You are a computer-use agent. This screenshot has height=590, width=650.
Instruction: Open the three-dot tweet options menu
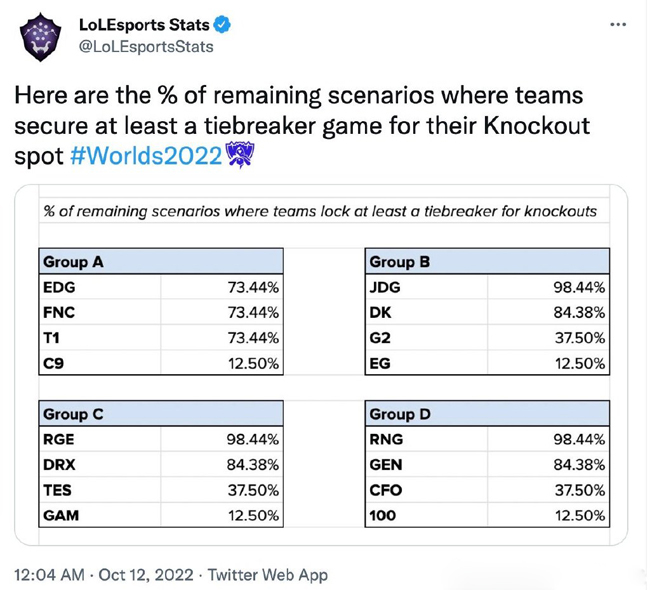pos(620,25)
